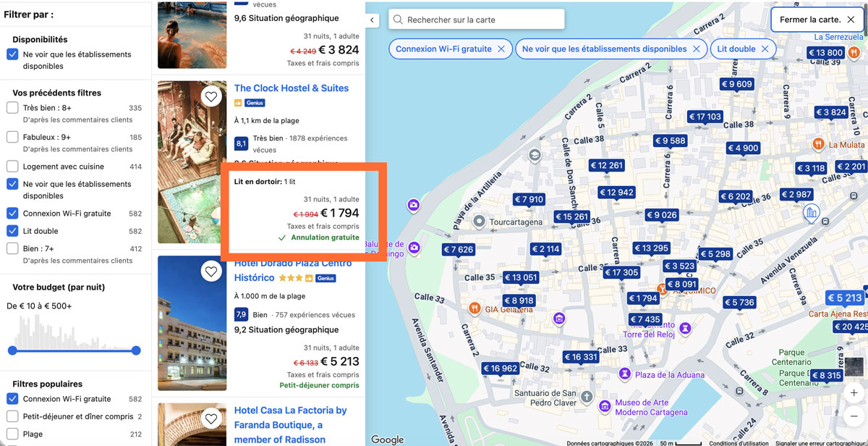
Task: Select the € 17 103 map price marker
Action: (x=705, y=117)
